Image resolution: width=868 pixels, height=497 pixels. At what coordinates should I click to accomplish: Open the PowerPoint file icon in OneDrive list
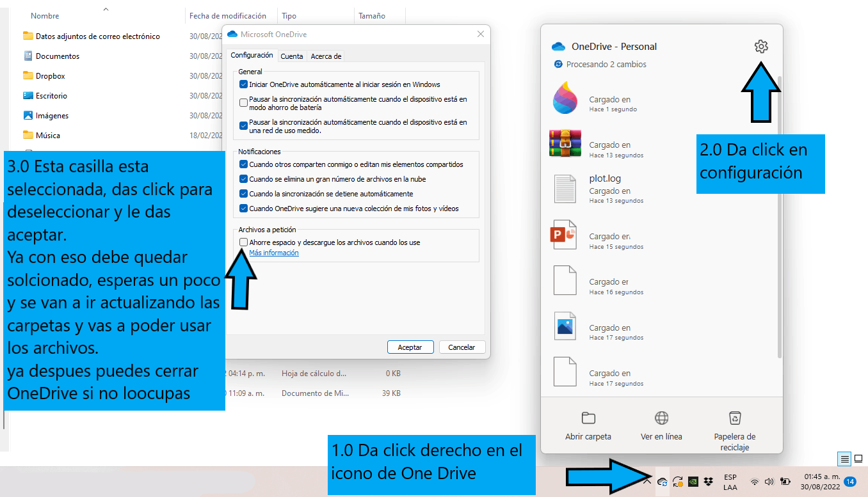[564, 235]
